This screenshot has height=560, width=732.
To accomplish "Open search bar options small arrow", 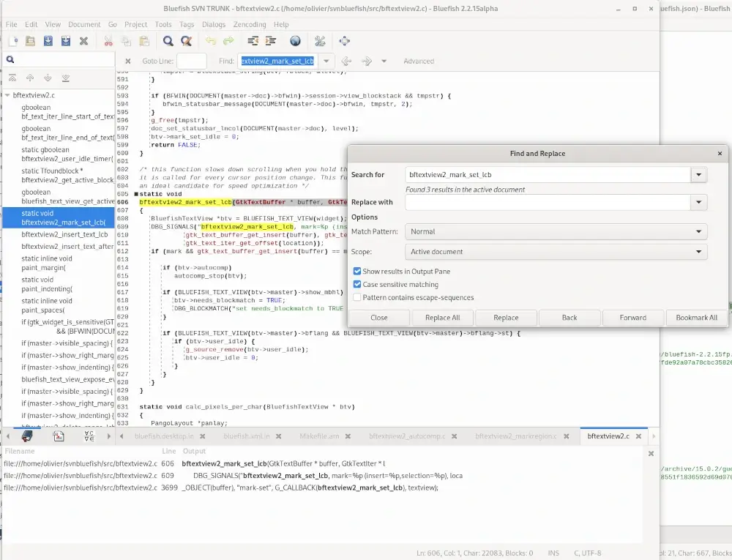I will (384, 61).
